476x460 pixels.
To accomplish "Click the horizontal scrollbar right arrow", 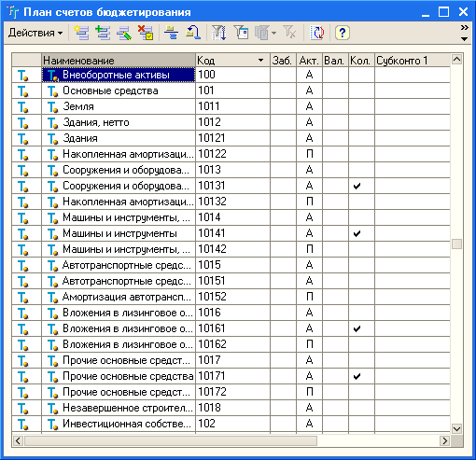I will click(445, 440).
